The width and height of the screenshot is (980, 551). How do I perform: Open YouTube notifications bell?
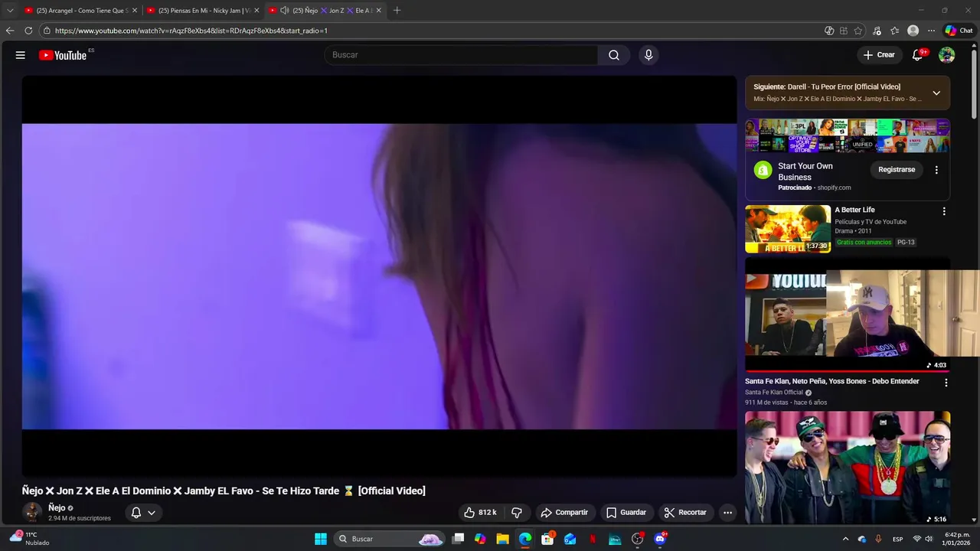(x=917, y=55)
